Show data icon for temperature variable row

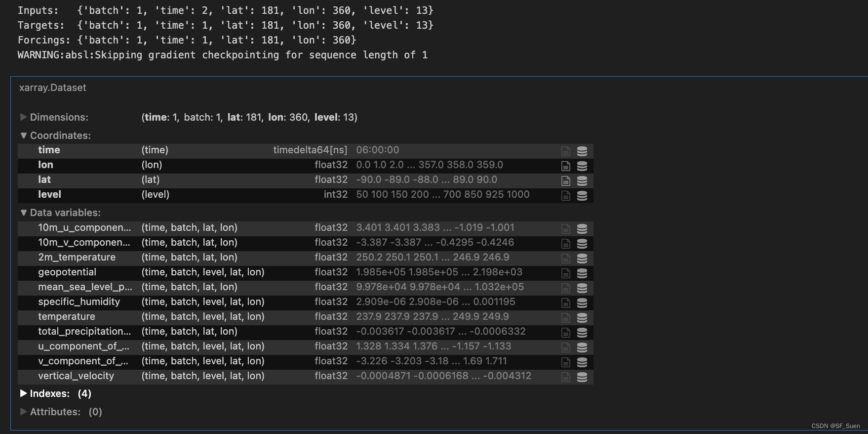(582, 317)
